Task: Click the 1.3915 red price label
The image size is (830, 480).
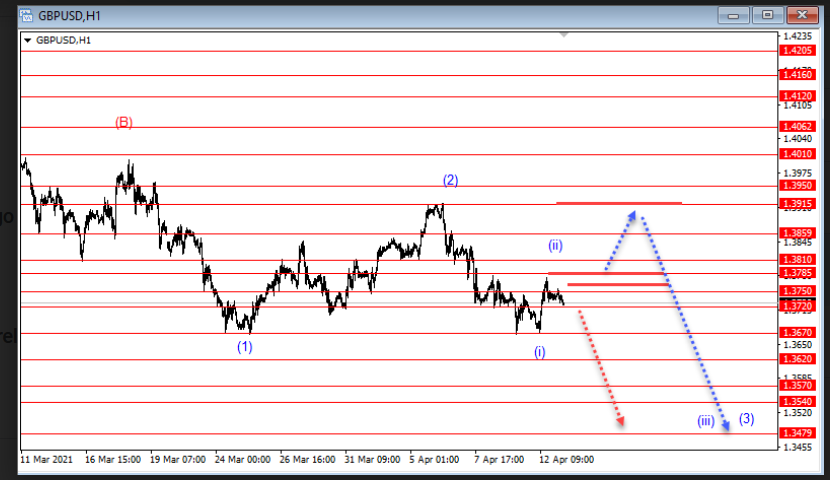Action: coord(798,203)
